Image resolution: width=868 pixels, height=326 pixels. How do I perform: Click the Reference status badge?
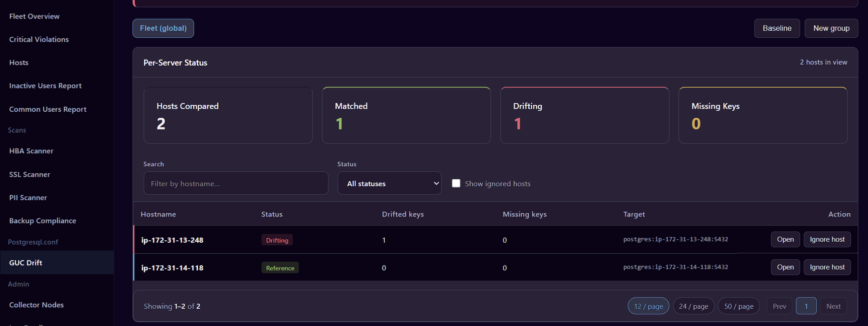(280, 268)
